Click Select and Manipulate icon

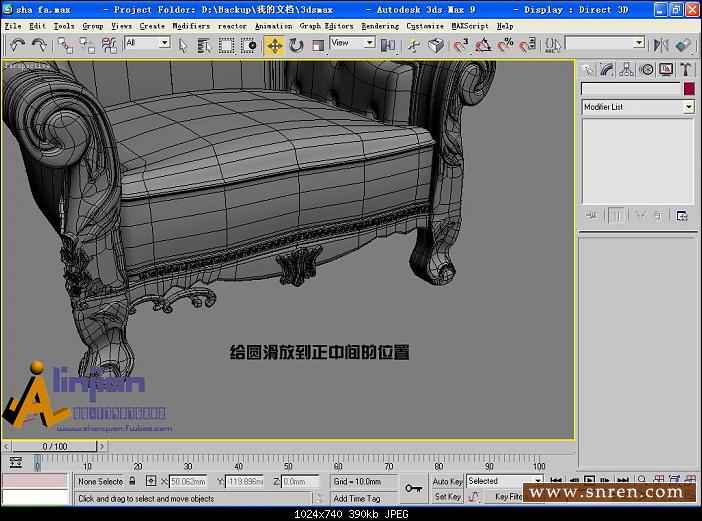(x=414, y=45)
